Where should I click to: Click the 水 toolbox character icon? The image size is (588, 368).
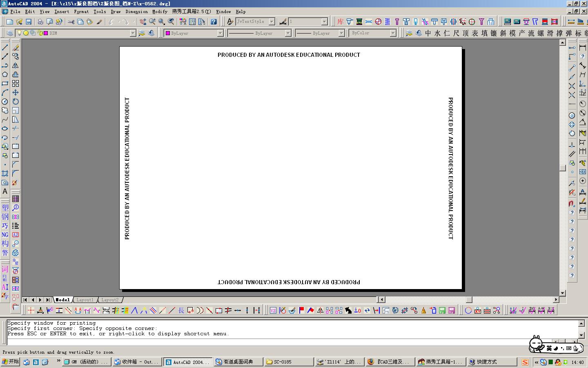point(437,33)
